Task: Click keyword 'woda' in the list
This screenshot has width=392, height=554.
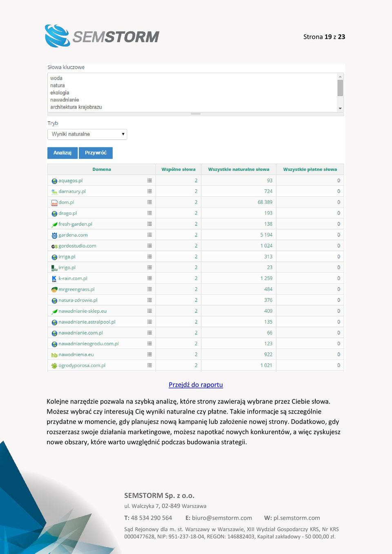Action: coord(56,78)
